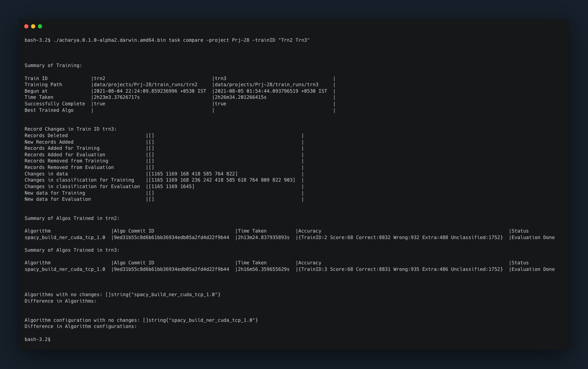This screenshot has width=588, height=369.
Task: Click the trn2 training path value
Action: click(146, 85)
